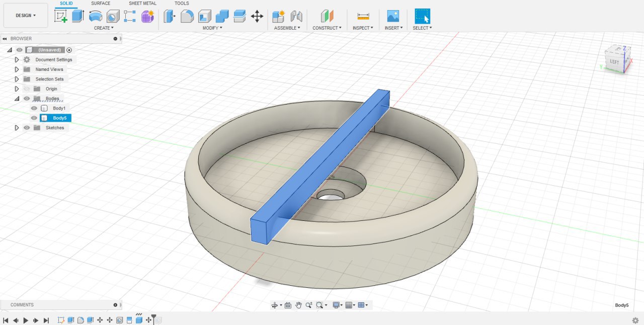
Task: Activate the Unsaved component radio button
Action: coord(69,50)
